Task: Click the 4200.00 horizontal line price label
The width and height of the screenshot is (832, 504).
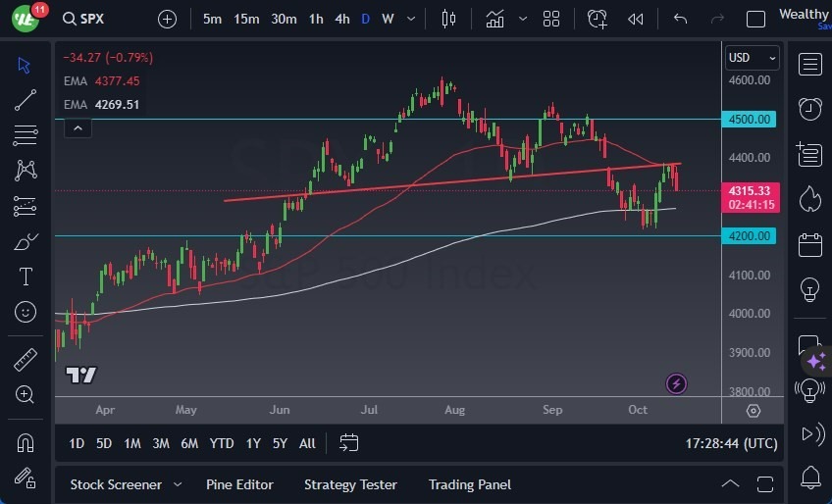Action: pyautogui.click(x=749, y=236)
